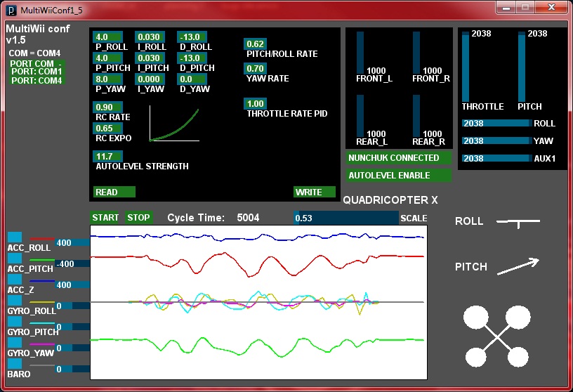Click the AUTOLEVEL STRENGTH value box
Viewport: 573px width, 392px height.
(109, 156)
